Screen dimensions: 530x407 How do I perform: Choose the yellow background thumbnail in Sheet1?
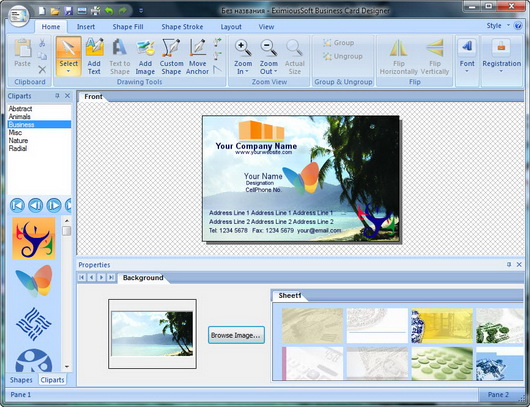click(442, 326)
